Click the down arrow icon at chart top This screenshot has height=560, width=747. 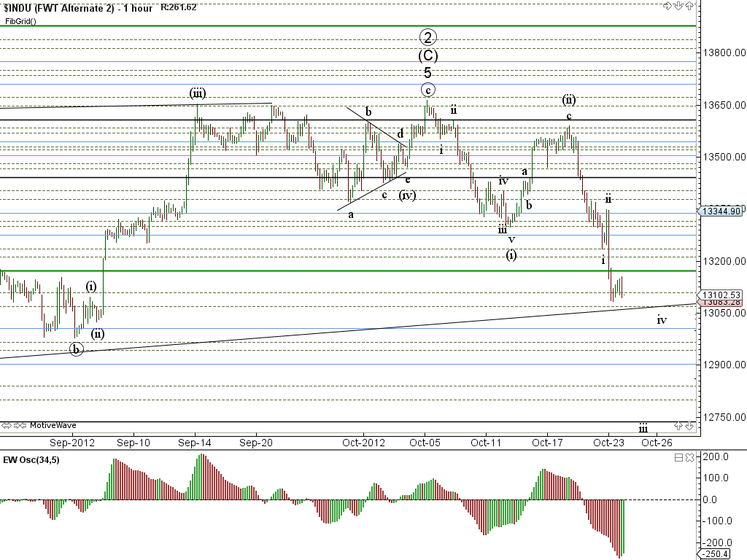pyautogui.click(x=678, y=7)
